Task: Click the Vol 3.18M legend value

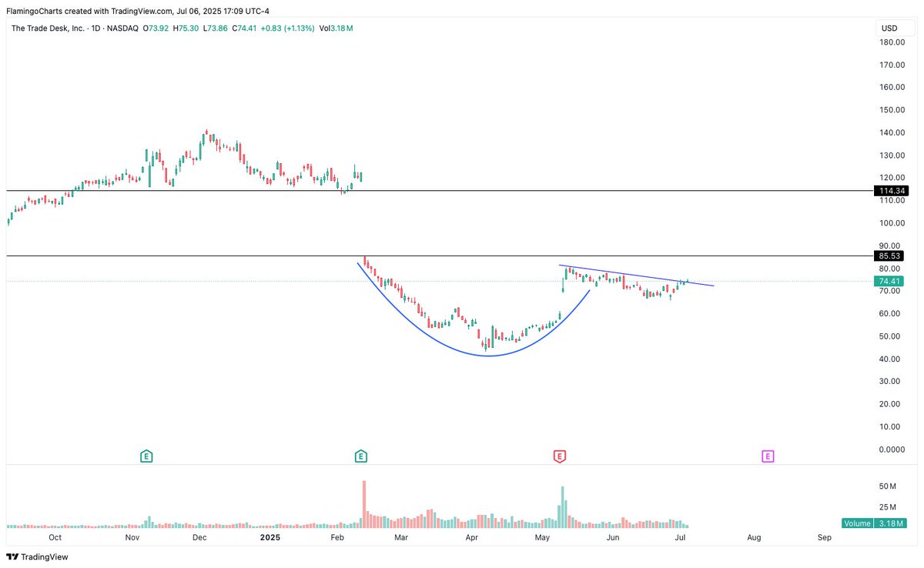Action: [336, 28]
